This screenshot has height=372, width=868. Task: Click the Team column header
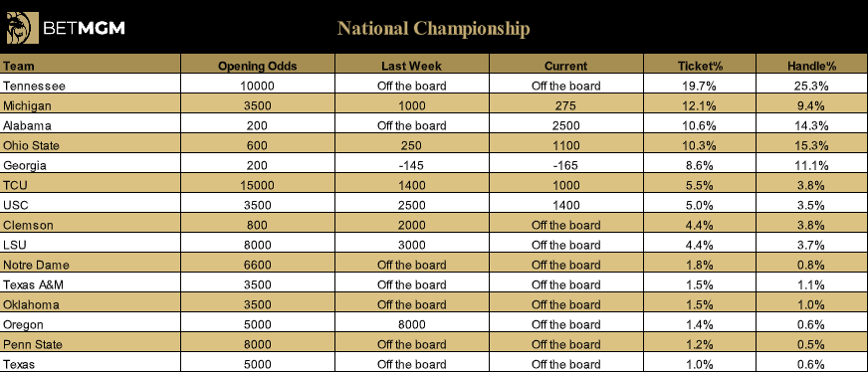point(19,66)
